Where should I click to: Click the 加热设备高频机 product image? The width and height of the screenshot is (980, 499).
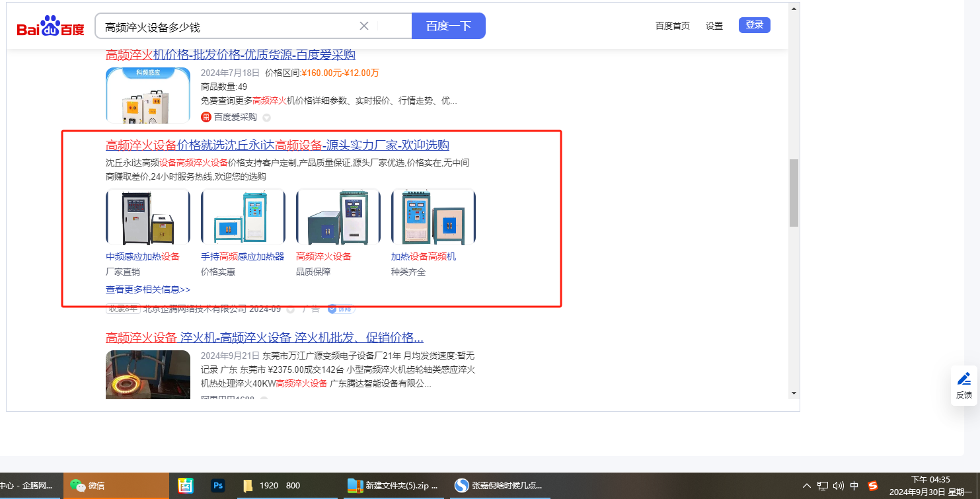(433, 217)
